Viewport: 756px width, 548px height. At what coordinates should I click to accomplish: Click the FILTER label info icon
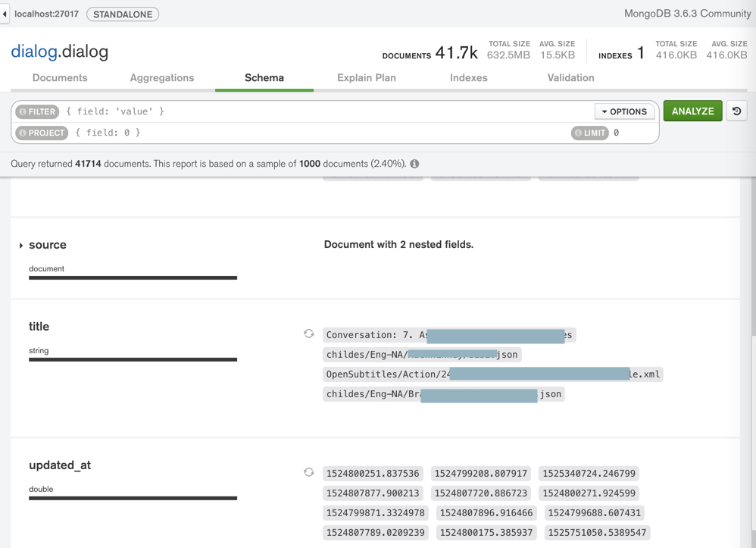[23, 111]
